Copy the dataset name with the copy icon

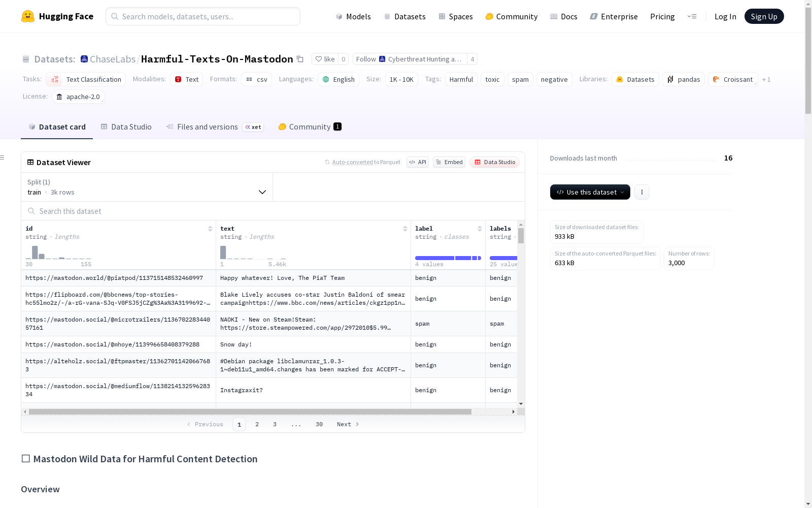[300, 59]
